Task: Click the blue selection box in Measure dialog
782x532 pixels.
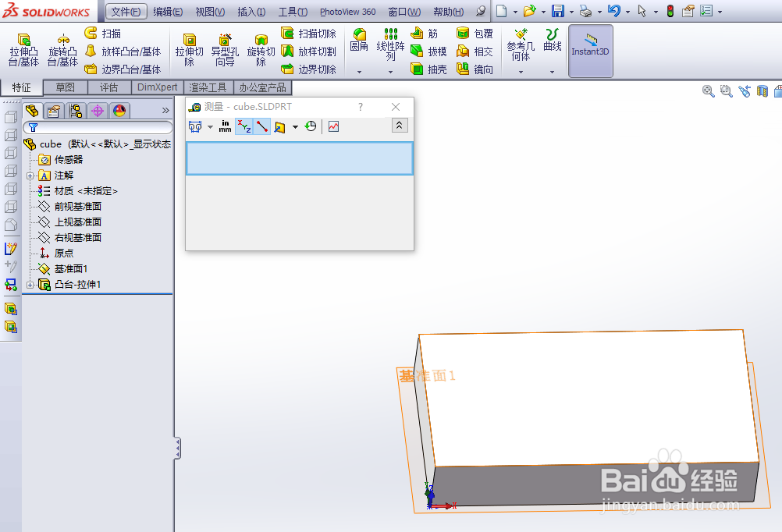Action: [299, 158]
